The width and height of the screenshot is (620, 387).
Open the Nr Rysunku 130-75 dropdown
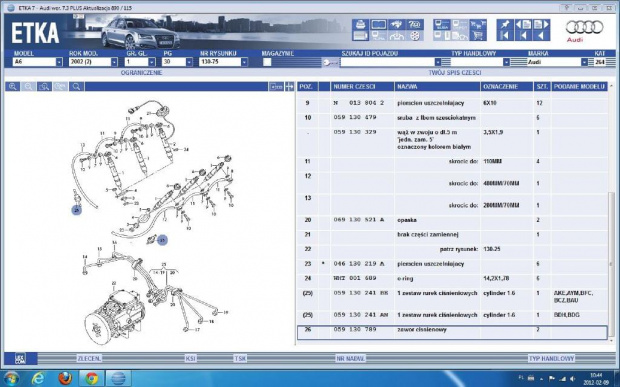point(244,62)
